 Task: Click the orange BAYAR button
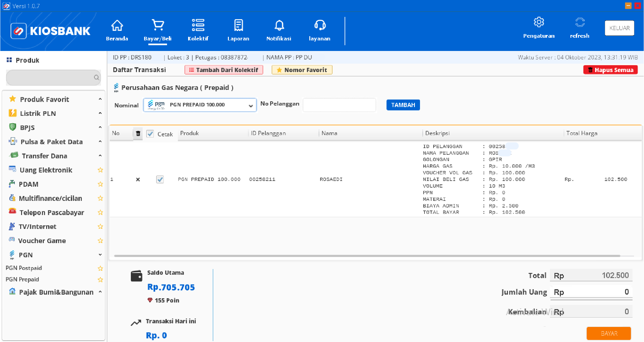[608, 333]
